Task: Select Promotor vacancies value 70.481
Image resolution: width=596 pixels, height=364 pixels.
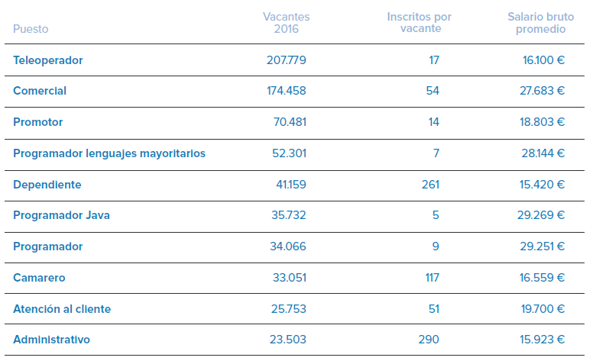Action: click(x=290, y=122)
